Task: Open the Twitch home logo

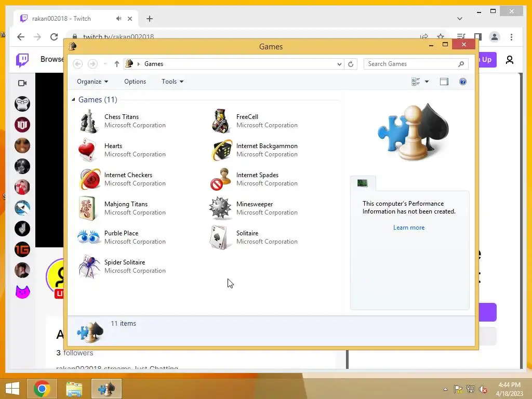Action: 22,60
